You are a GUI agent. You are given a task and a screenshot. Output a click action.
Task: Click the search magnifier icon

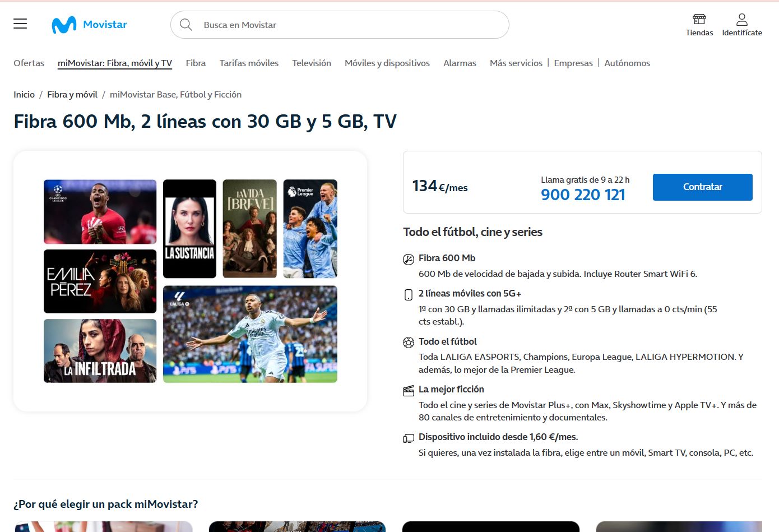click(x=186, y=25)
